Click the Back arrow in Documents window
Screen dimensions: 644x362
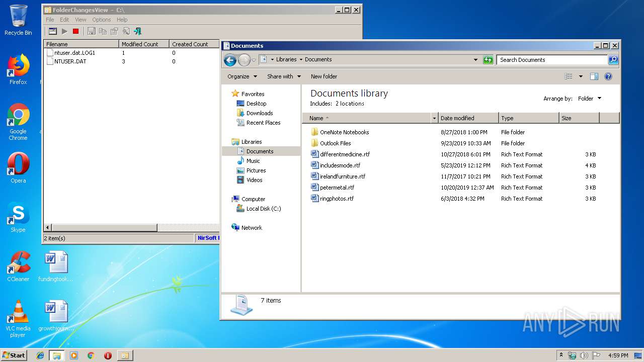pyautogui.click(x=230, y=60)
